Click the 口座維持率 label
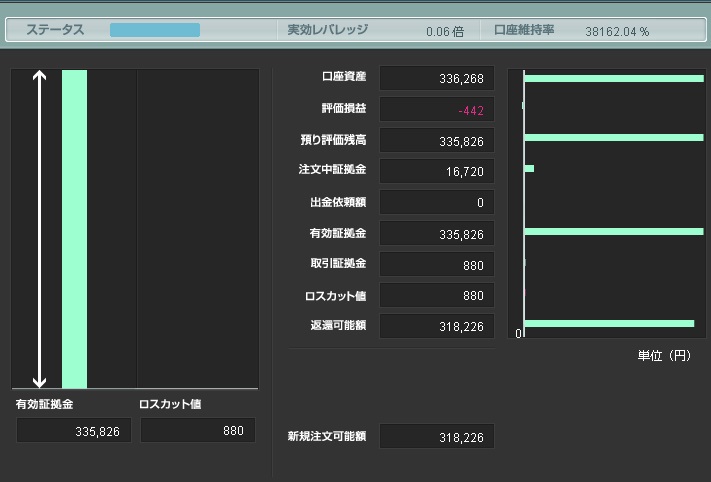This screenshot has width=711, height=482. coord(524,29)
